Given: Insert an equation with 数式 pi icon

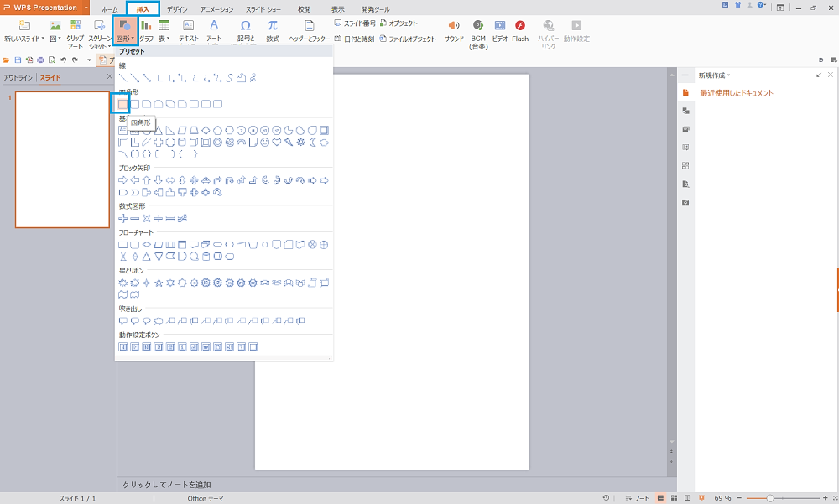Looking at the screenshot, I should pyautogui.click(x=273, y=31).
